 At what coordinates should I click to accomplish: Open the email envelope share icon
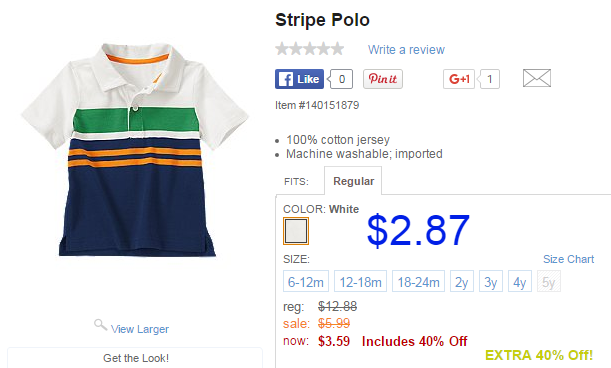537,78
